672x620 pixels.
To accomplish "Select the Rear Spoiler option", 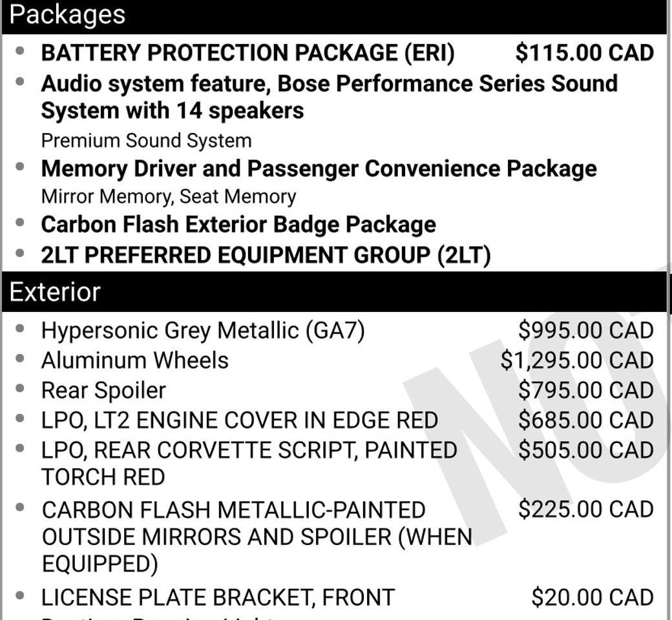I will pos(103,390).
